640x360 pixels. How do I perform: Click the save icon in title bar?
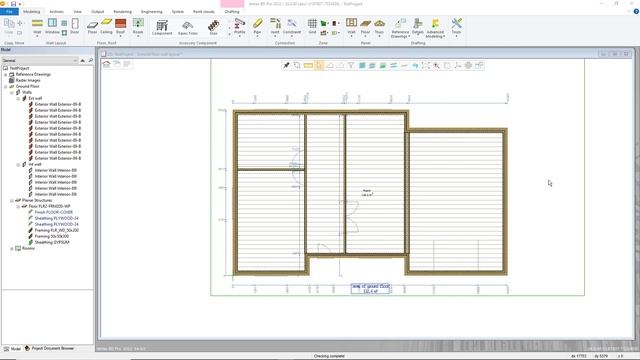(x=13, y=4)
